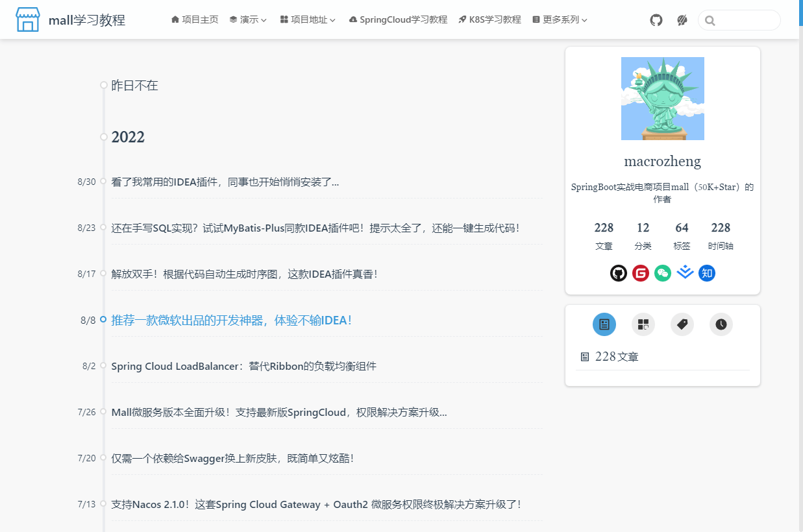Toggle the theme mode icon in navbar
The height and width of the screenshot is (532, 803).
(682, 20)
